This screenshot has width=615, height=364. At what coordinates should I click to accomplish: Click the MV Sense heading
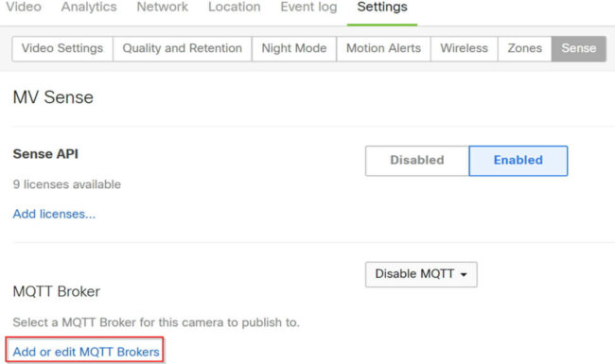point(53,97)
